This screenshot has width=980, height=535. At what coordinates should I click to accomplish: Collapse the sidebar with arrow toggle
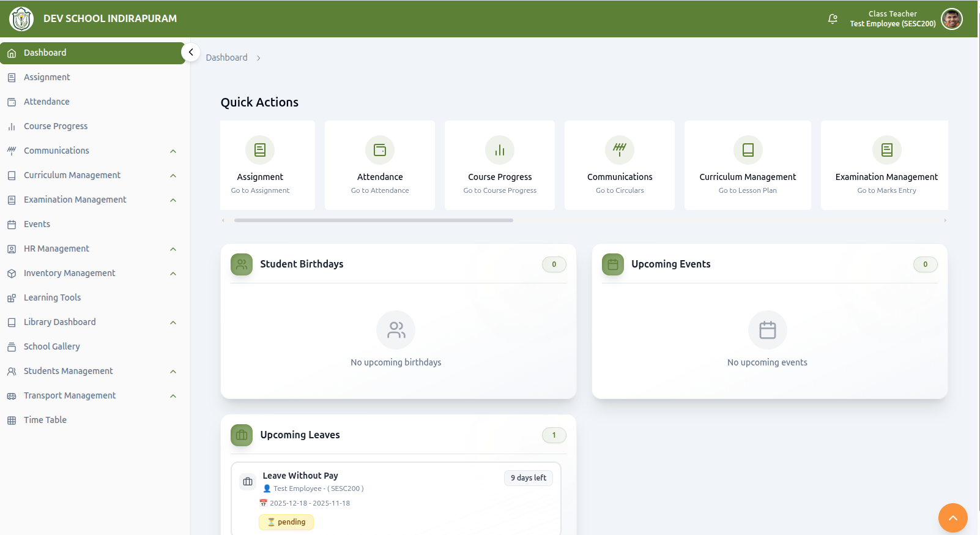pyautogui.click(x=191, y=53)
